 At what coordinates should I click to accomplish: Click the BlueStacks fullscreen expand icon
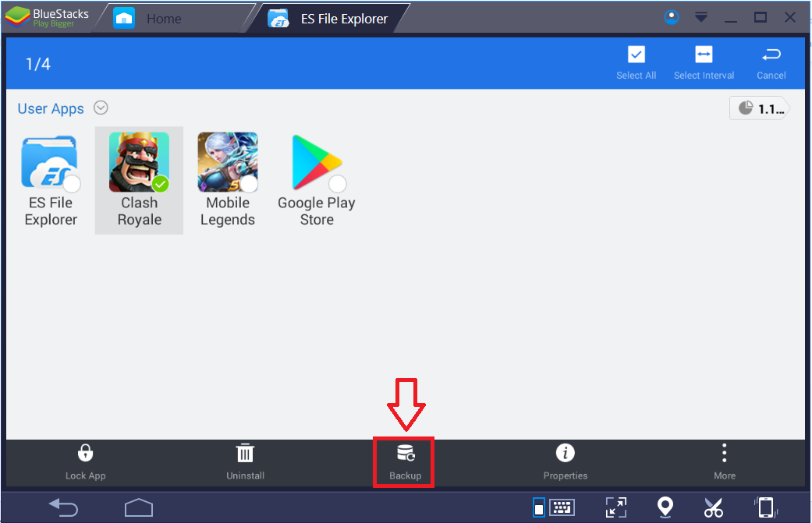pos(615,507)
